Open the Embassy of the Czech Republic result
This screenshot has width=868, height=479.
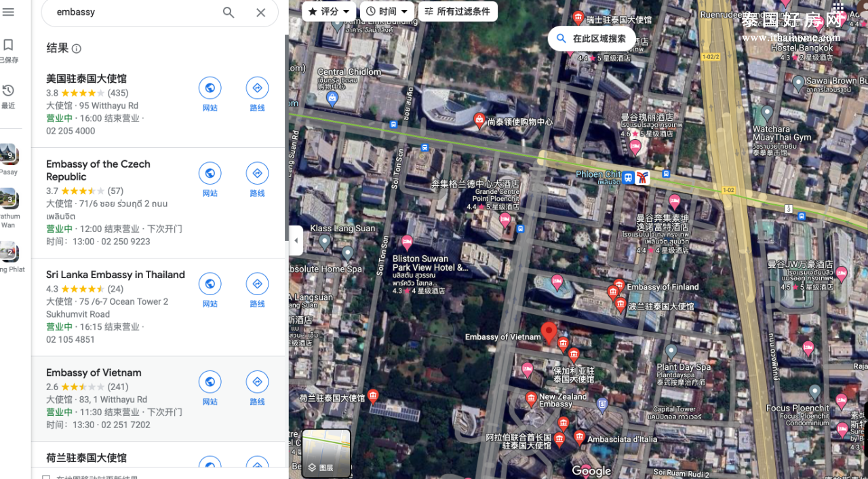98,170
